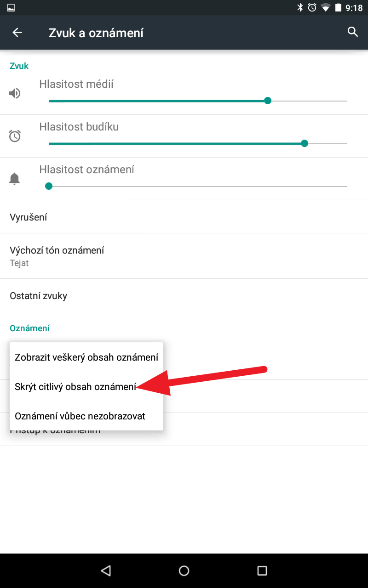The height and width of the screenshot is (588, 368).
Task: Click the media volume slider handle
Action: tap(268, 101)
